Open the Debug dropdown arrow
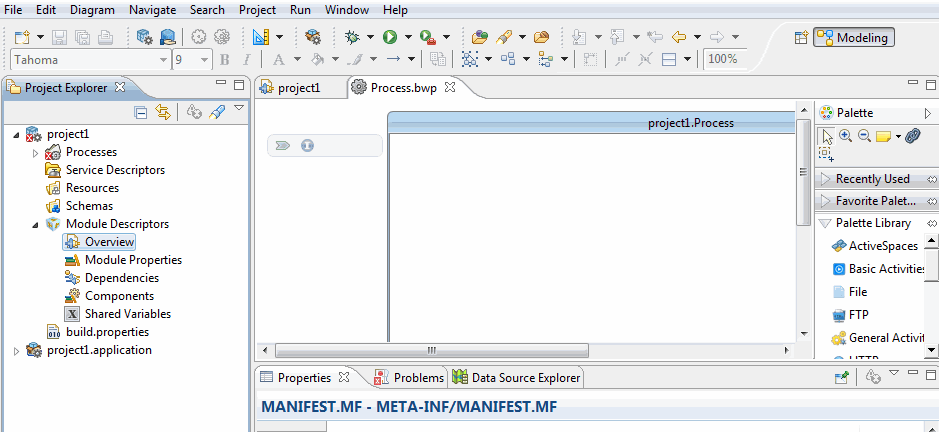 click(370, 37)
